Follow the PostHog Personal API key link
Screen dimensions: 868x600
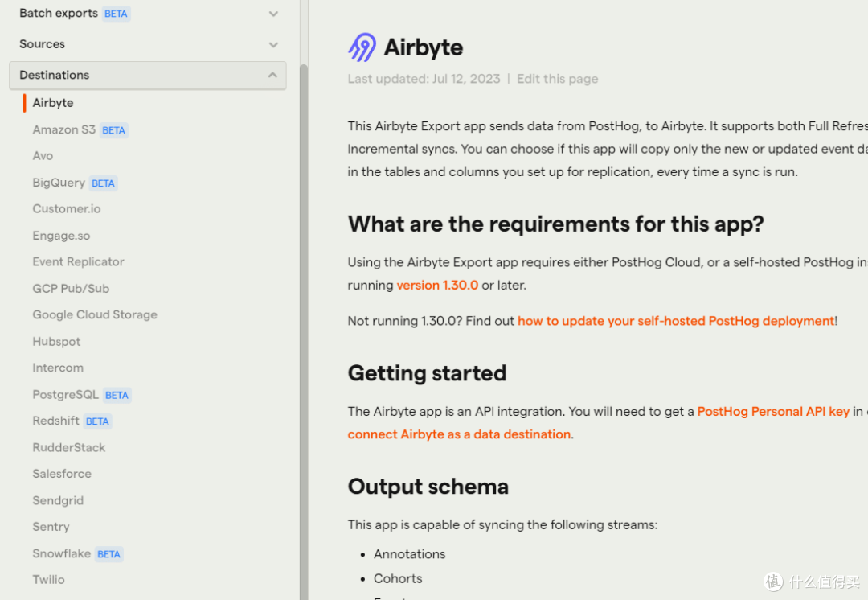pos(773,411)
